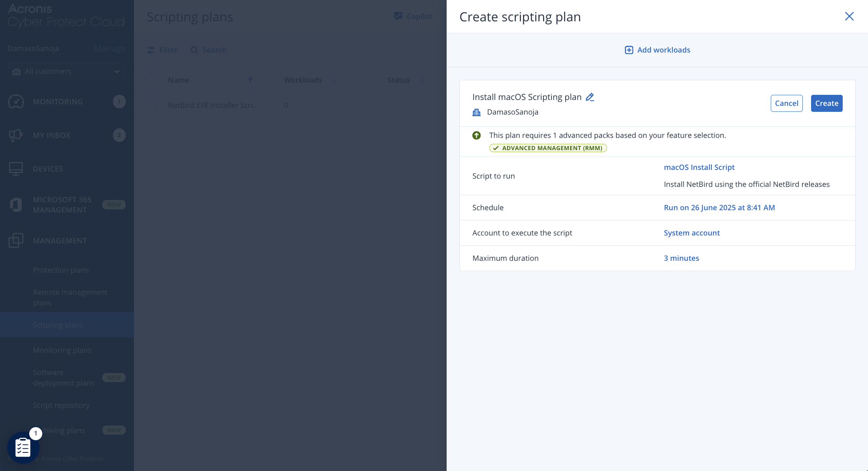Select Protection plans in the sidebar menu

click(x=61, y=270)
